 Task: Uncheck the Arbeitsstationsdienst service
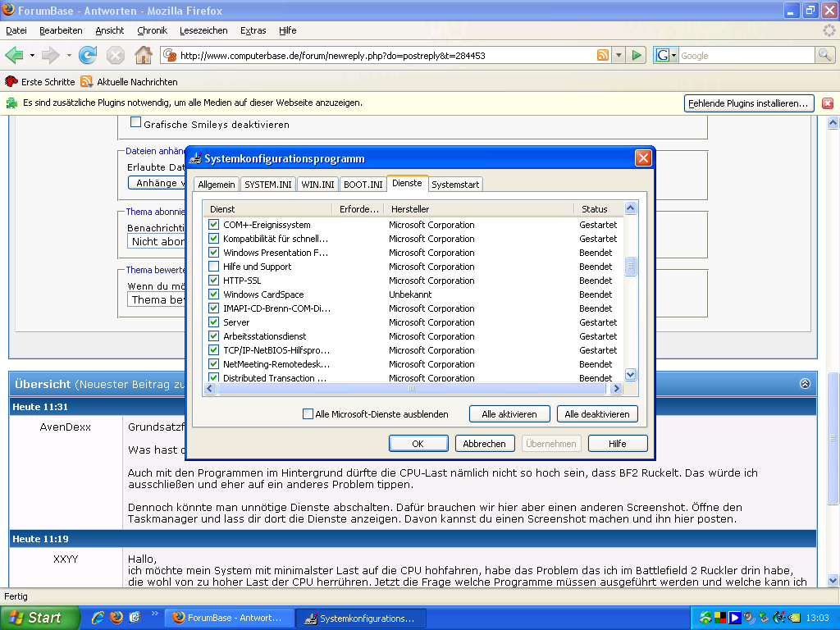[x=214, y=336]
